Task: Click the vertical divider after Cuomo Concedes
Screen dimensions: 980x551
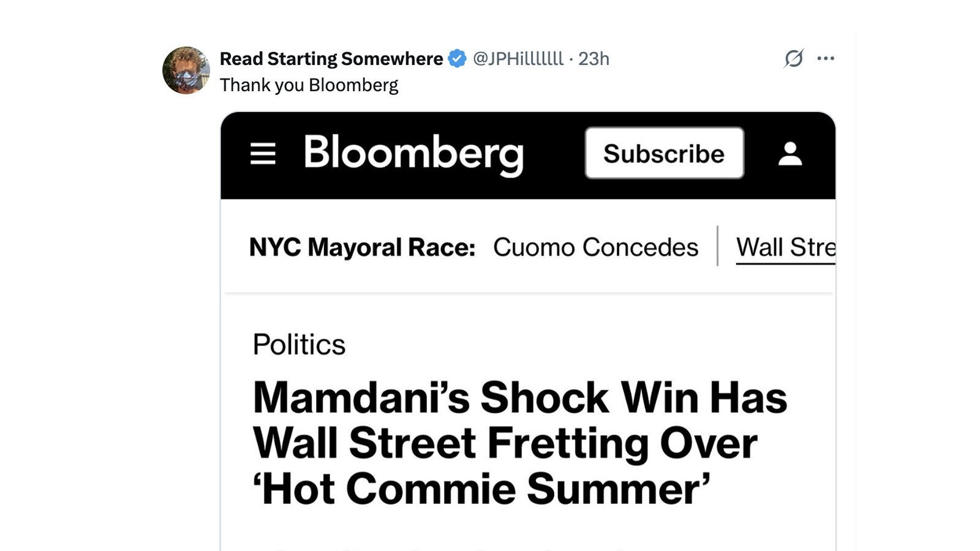Action: [717, 246]
